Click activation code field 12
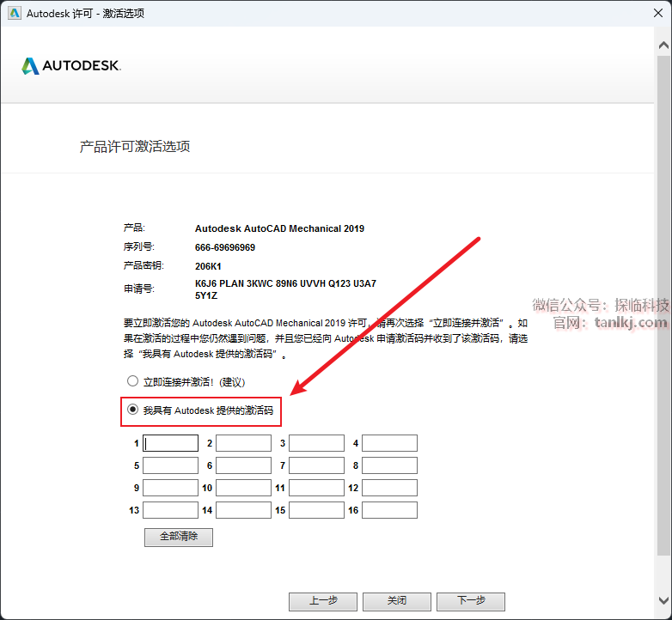672x620 pixels. pos(389,488)
